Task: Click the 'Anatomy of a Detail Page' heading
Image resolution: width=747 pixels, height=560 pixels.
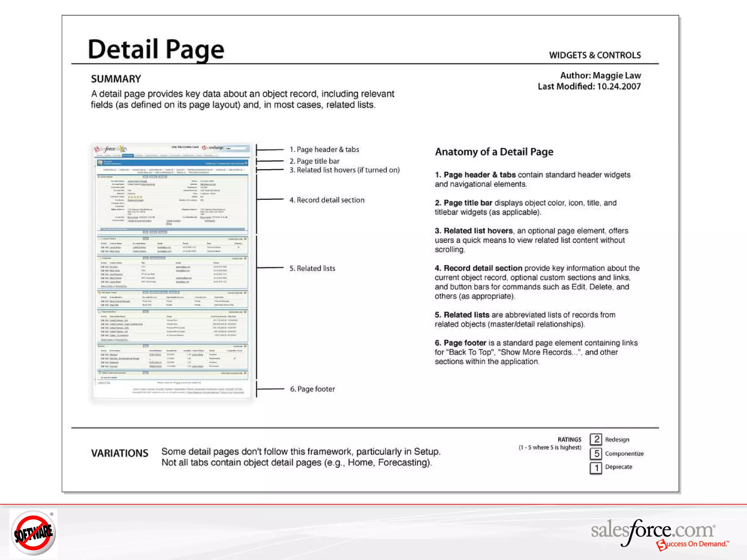Action: (494, 152)
